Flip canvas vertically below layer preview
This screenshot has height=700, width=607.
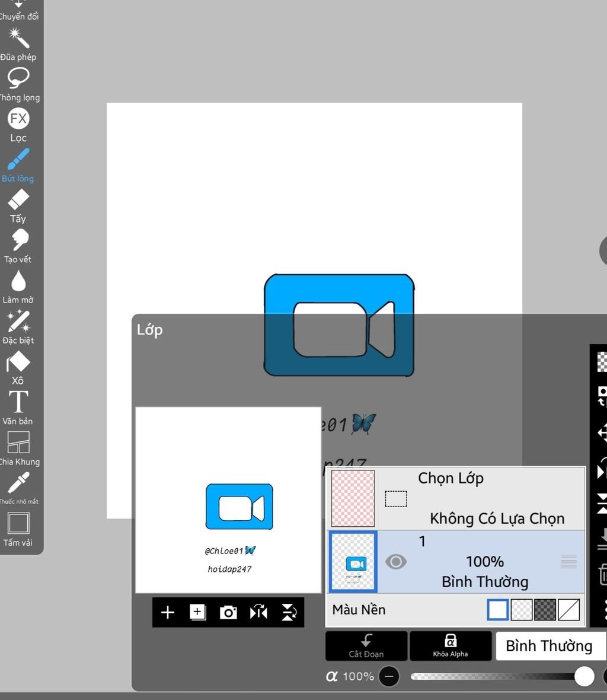pyautogui.click(x=289, y=612)
